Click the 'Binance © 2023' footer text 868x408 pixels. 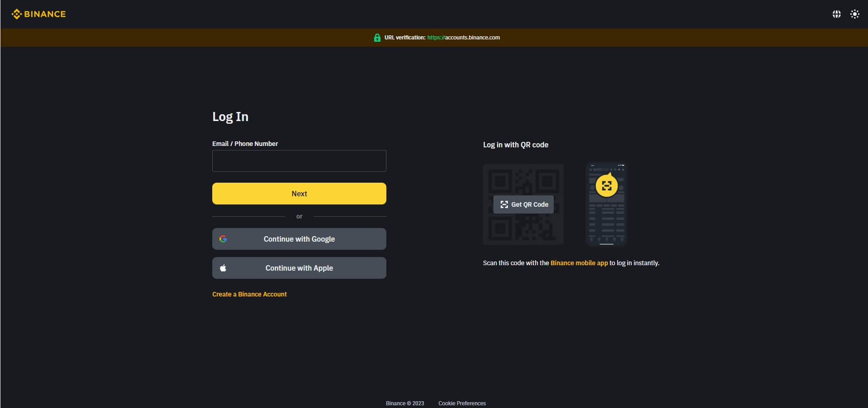pyautogui.click(x=405, y=403)
